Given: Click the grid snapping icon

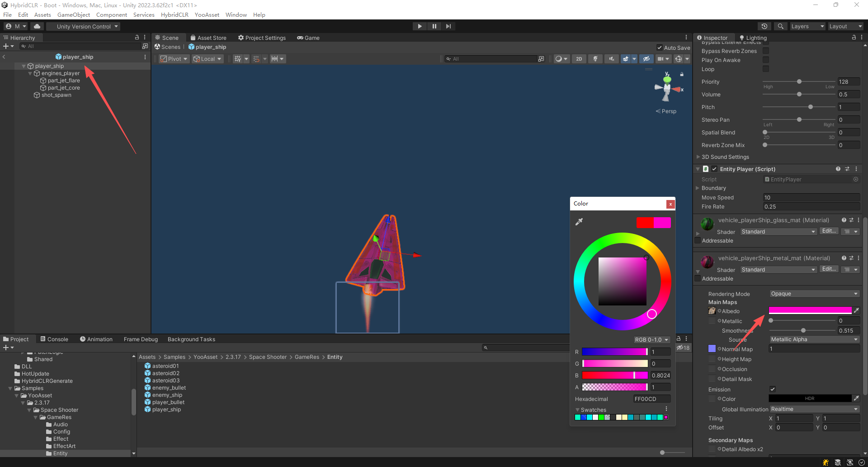Looking at the screenshot, I should [x=256, y=59].
